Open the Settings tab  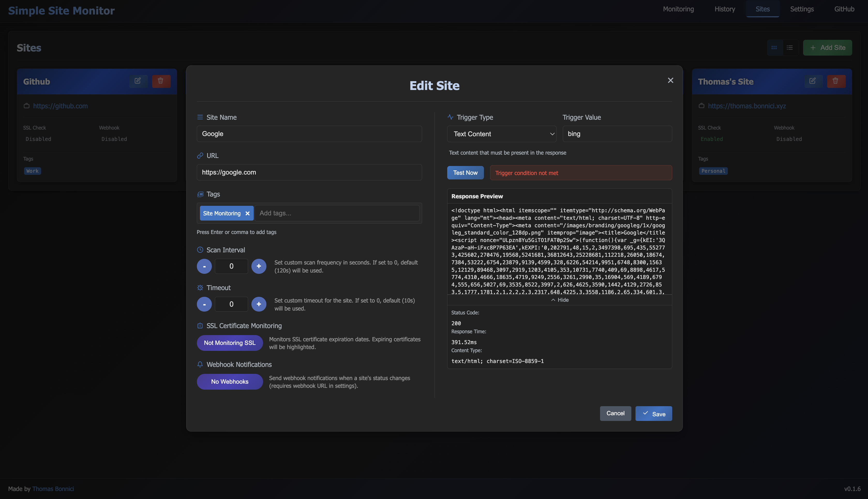[802, 9]
